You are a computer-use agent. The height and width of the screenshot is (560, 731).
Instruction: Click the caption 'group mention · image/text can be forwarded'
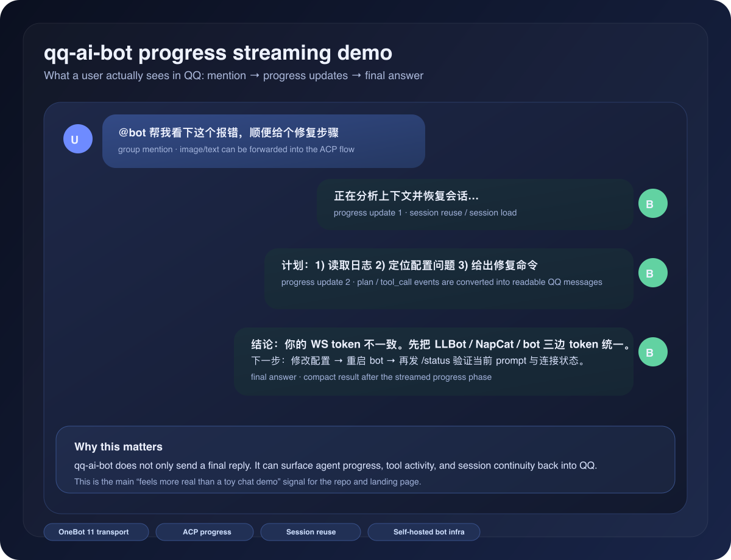click(x=236, y=149)
